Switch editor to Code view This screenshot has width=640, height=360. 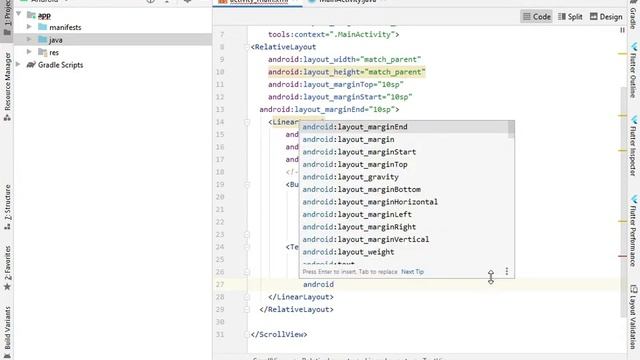pyautogui.click(x=537, y=17)
